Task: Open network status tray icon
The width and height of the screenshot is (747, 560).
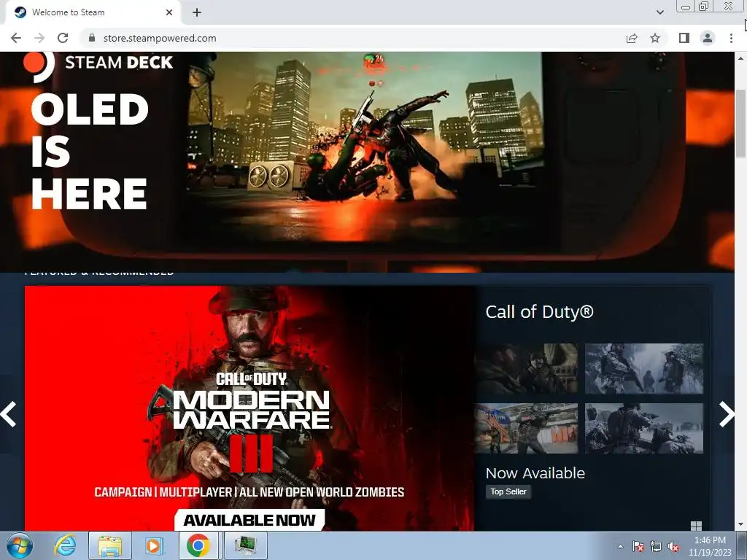Action: [656, 546]
